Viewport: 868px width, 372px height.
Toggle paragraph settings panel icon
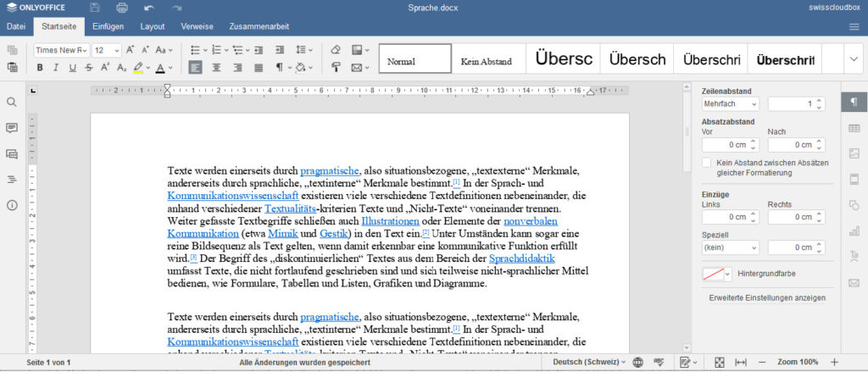click(x=854, y=103)
